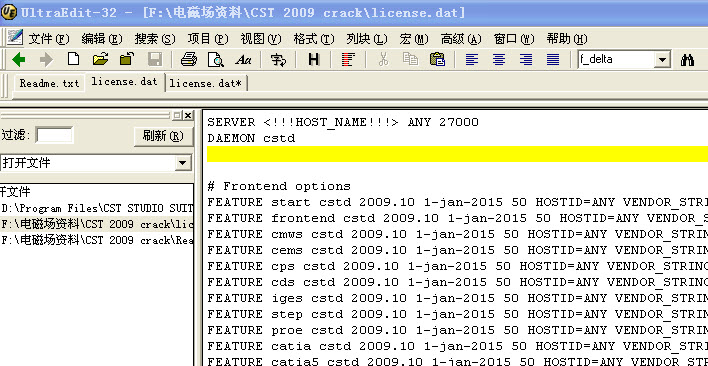Open the 项目(P) menu

click(x=208, y=39)
